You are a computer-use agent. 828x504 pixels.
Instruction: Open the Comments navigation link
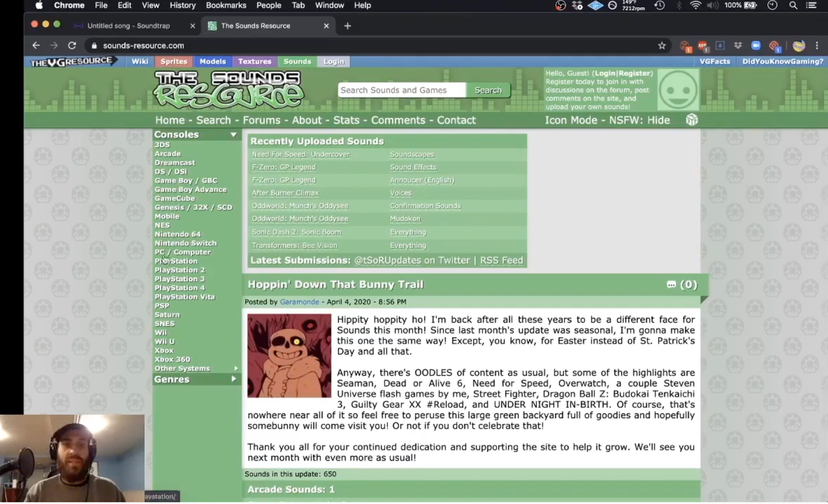coord(398,120)
